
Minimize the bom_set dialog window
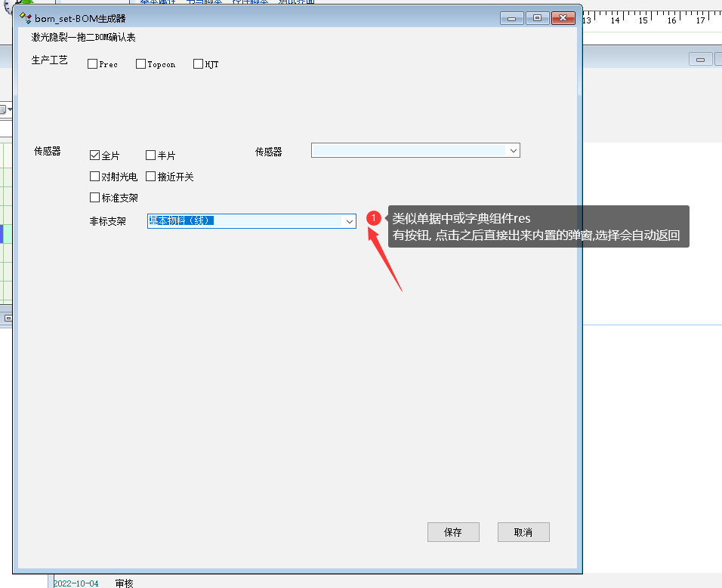click(x=511, y=18)
